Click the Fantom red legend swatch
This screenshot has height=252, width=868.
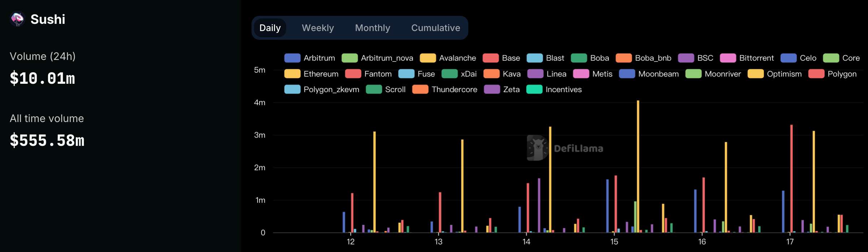[353, 74]
